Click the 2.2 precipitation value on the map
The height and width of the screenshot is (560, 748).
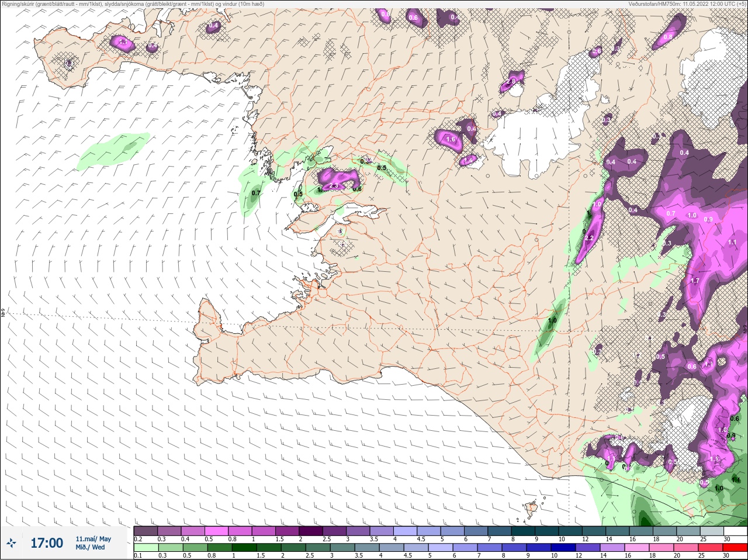pyautogui.click(x=589, y=238)
